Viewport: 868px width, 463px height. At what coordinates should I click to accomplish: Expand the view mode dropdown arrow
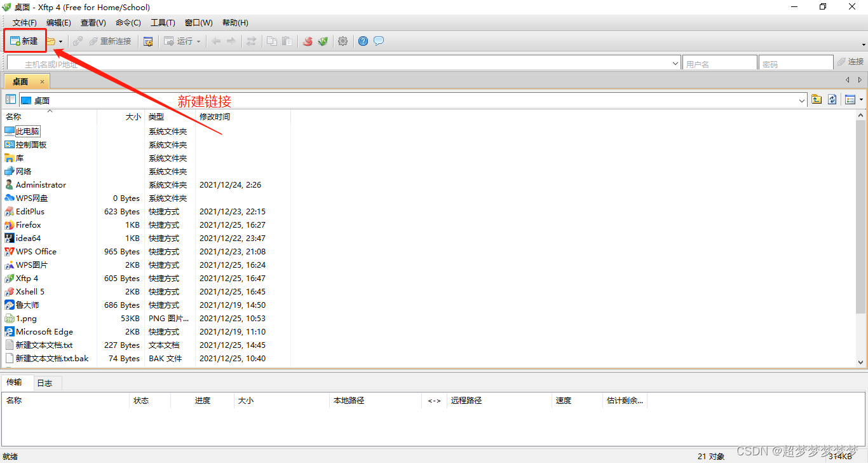pyautogui.click(x=861, y=99)
